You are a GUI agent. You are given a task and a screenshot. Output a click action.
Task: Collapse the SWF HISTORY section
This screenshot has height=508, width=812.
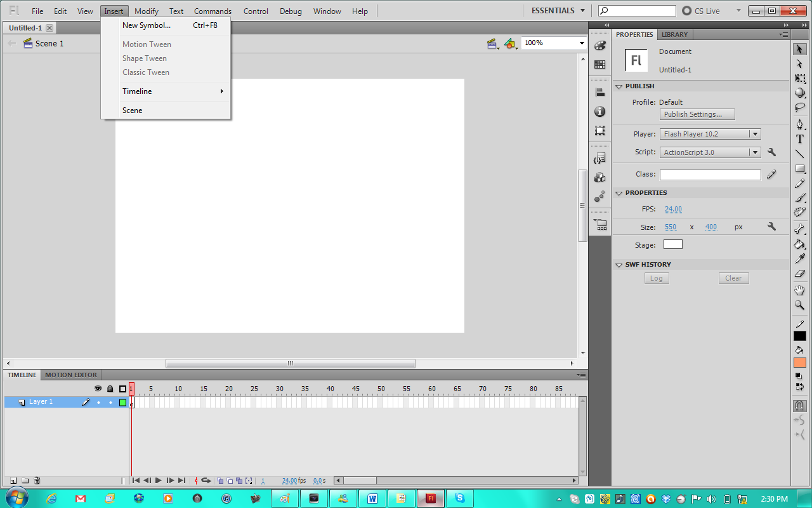pyautogui.click(x=619, y=265)
